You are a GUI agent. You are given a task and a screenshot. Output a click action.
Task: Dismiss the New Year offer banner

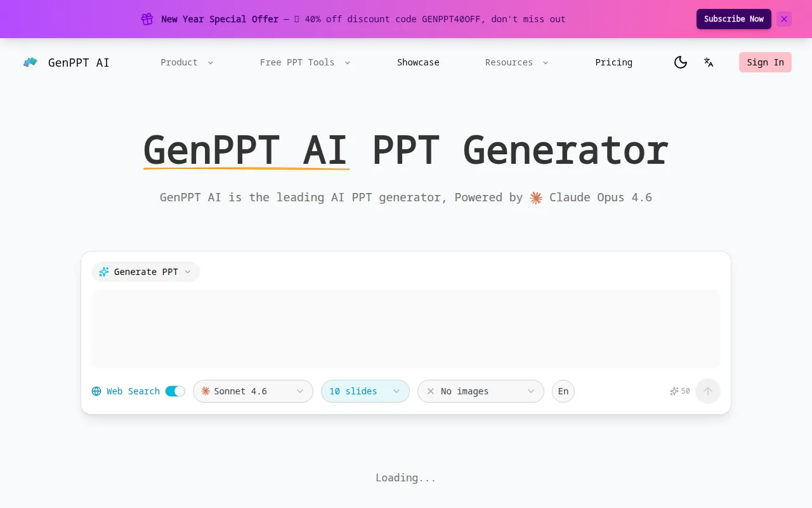[x=784, y=19]
